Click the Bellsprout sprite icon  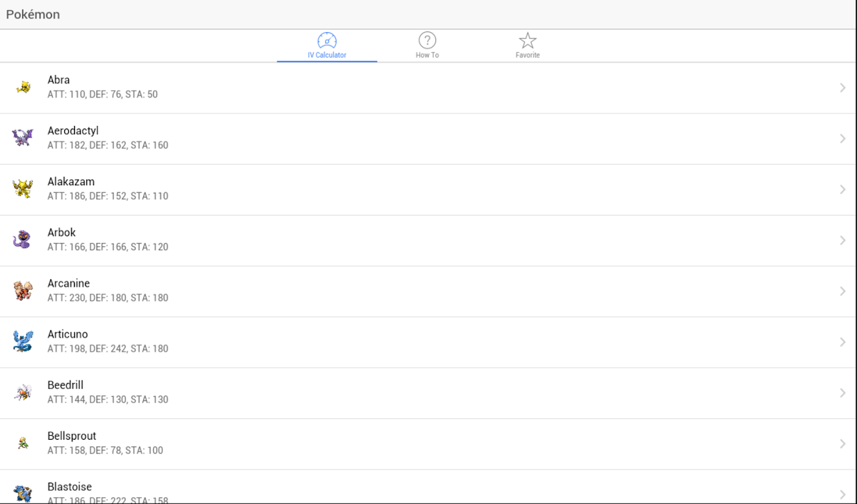pos(23,444)
